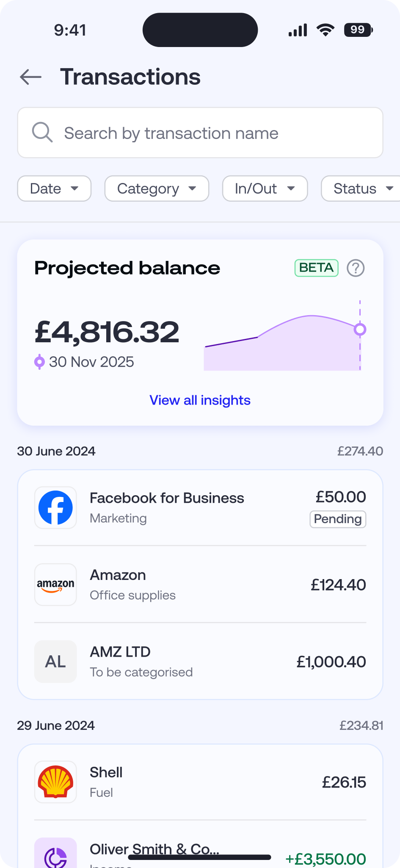Open the projected balance help icon
This screenshot has width=400, height=868.
click(356, 268)
